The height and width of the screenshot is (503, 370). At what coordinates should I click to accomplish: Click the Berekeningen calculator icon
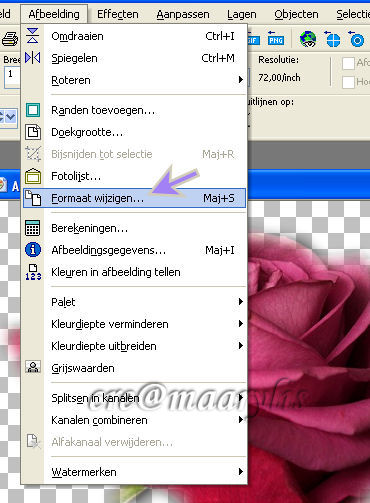pyautogui.click(x=33, y=228)
